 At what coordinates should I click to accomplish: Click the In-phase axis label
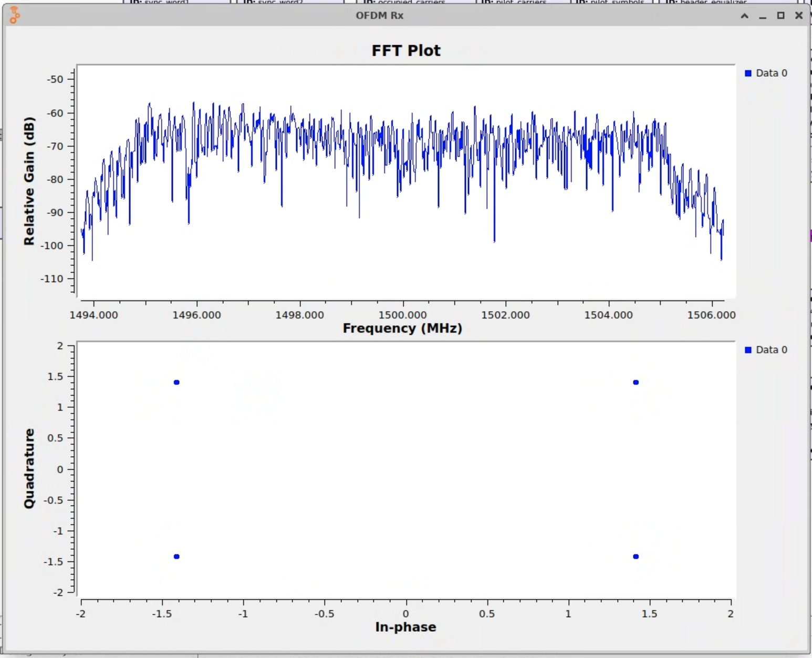point(405,627)
